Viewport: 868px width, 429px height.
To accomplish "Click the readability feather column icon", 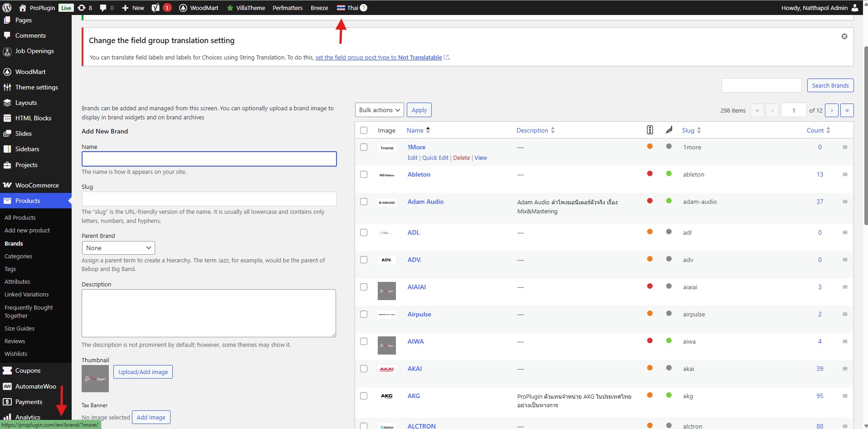I will [668, 130].
